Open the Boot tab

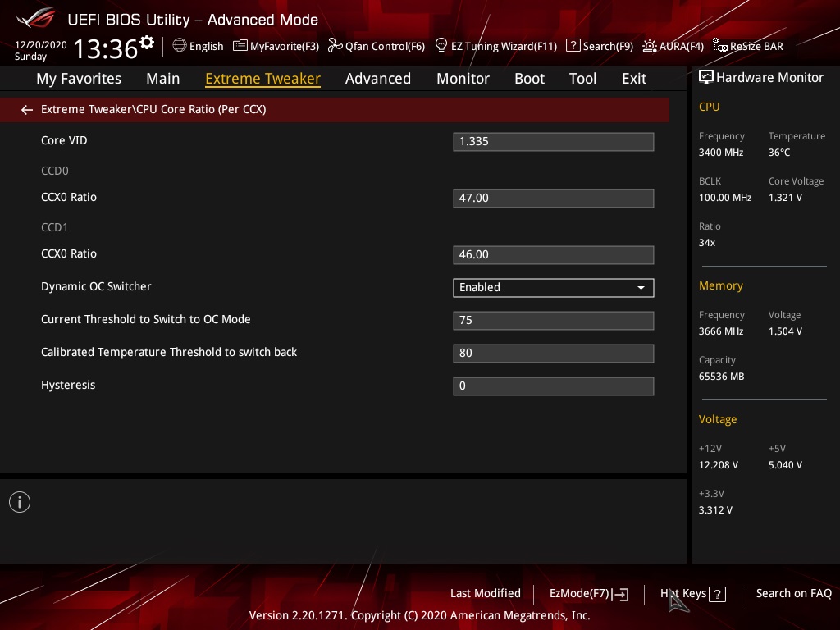[529, 79]
